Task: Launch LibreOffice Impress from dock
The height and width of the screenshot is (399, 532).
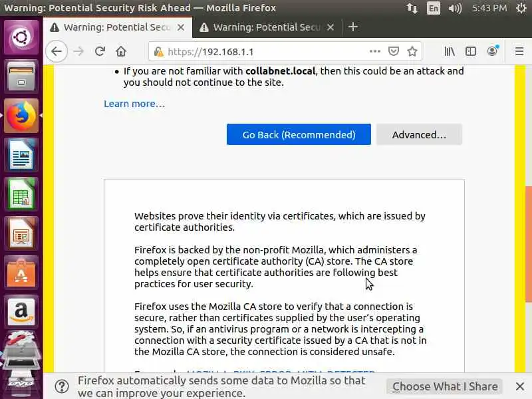Action: 21,234
